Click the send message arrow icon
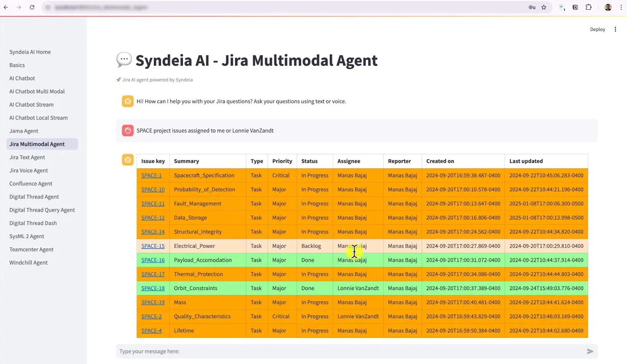 coord(590,351)
